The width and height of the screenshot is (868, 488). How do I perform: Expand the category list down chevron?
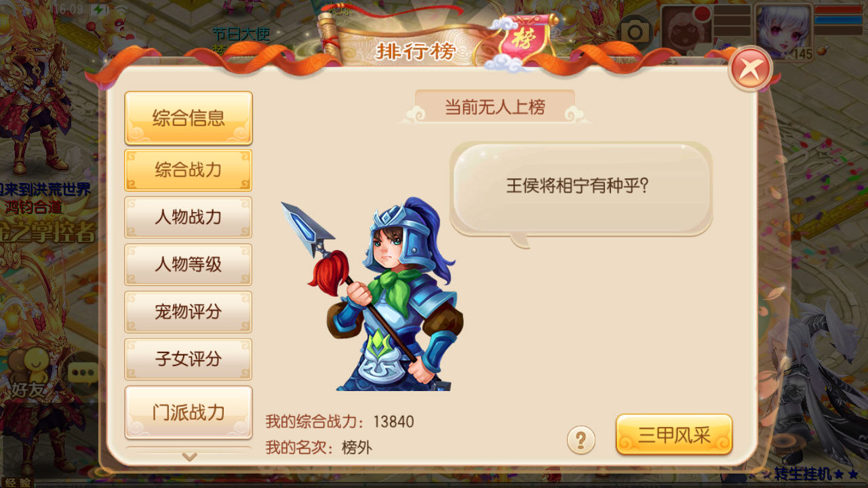tap(189, 457)
